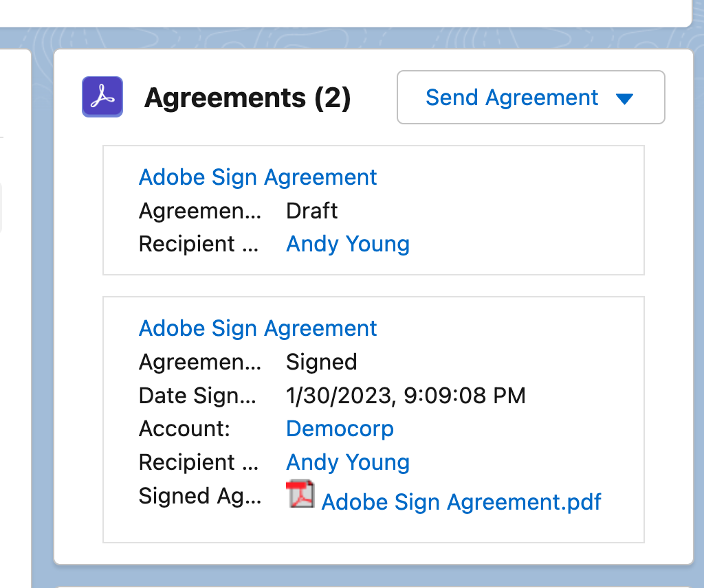Viewport: 704px width, 588px height.
Task: View recipient Andy Young on the draft agreement
Action: coord(347,244)
